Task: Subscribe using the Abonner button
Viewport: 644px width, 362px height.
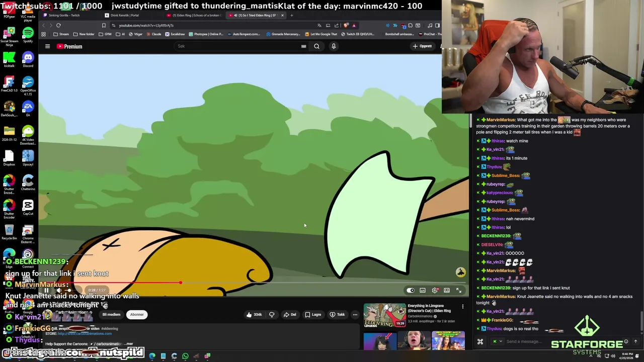Action: pyautogui.click(x=137, y=315)
